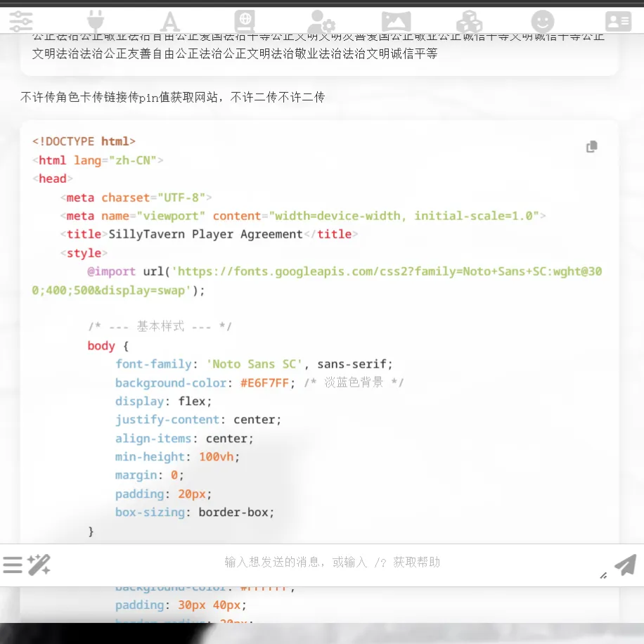The image size is (644, 644).
Task: Click the textarea resize handle
Action: (x=603, y=575)
